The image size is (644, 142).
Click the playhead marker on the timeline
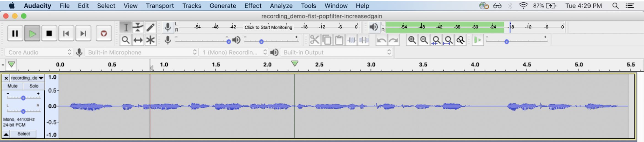pos(295,64)
